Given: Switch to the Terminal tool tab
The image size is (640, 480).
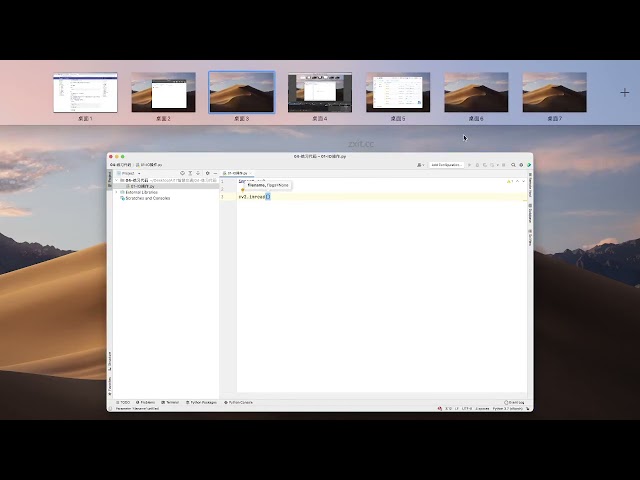Looking at the screenshot, I should 171,402.
